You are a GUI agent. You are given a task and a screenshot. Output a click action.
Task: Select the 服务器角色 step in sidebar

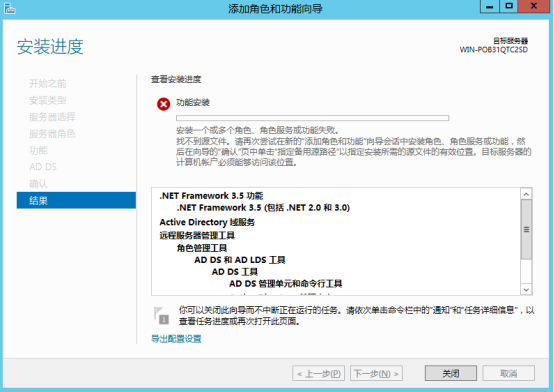coord(52,134)
